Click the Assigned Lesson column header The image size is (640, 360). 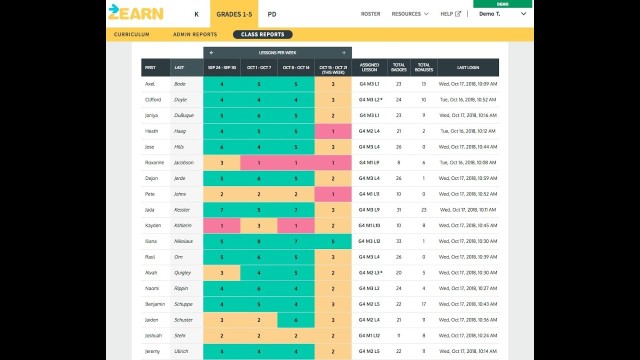pos(369,67)
